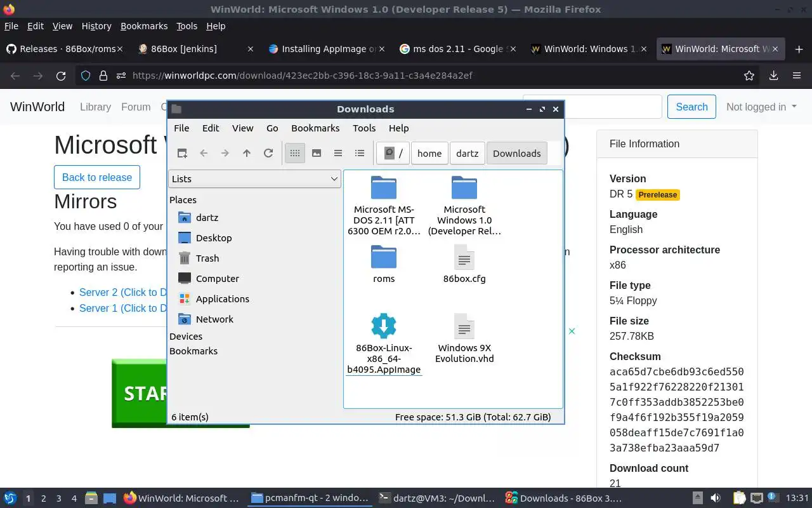Click the file manager back arrow
The width and height of the screenshot is (812, 508).
(204, 153)
